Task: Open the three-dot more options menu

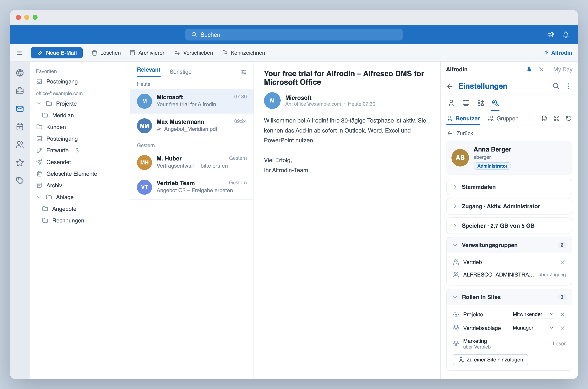Action: [569, 86]
